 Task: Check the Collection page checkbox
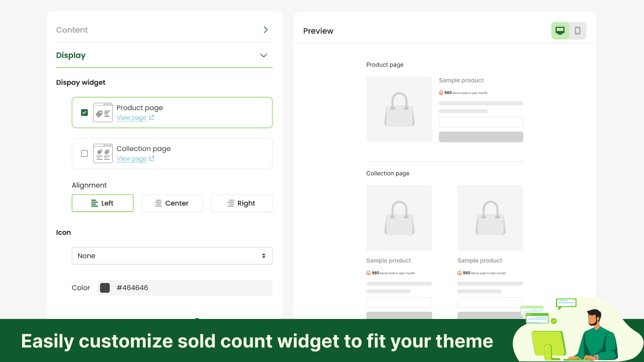[x=85, y=153]
